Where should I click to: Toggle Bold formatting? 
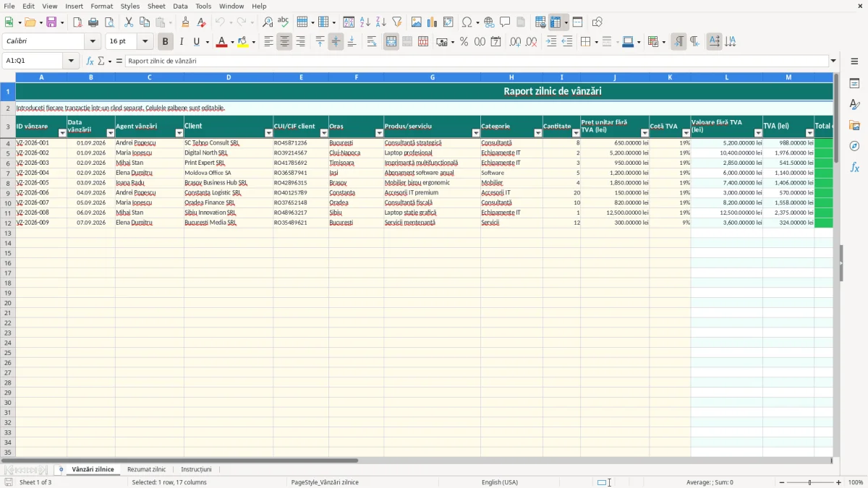165,42
